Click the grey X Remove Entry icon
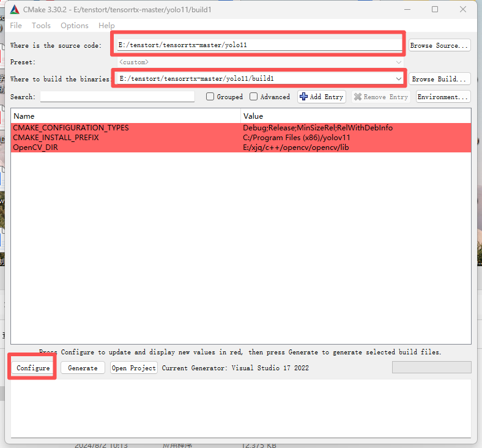The image size is (482, 448). click(x=357, y=97)
